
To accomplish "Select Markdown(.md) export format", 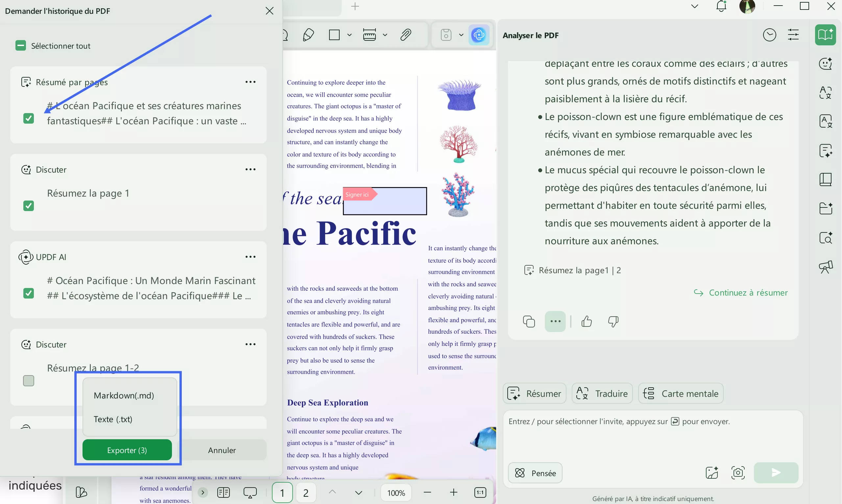I will [x=123, y=395].
